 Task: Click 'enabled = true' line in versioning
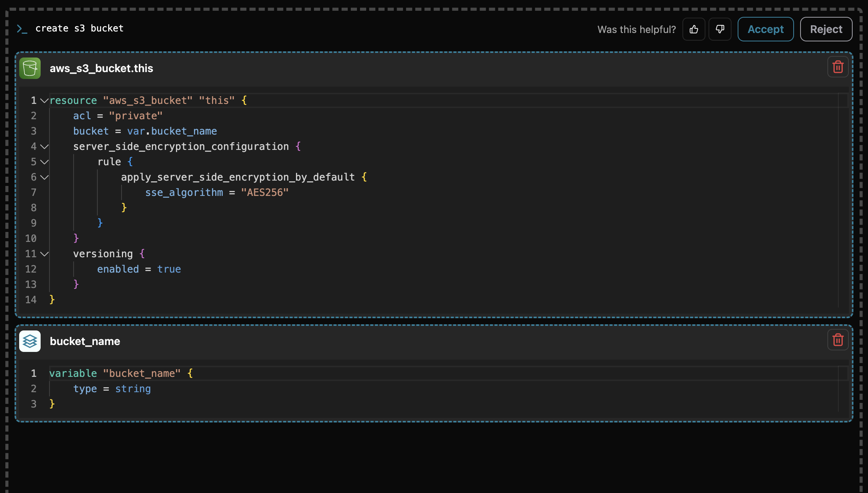click(139, 269)
